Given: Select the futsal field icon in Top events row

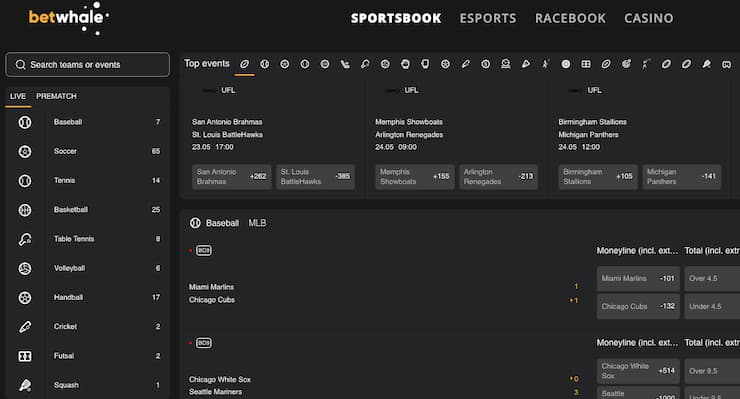Looking at the screenshot, I should 586,64.
